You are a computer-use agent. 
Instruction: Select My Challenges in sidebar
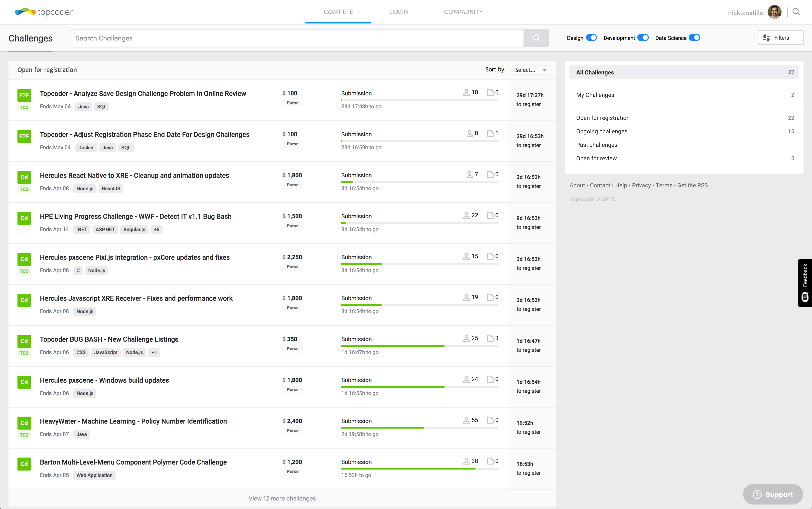(x=684, y=95)
